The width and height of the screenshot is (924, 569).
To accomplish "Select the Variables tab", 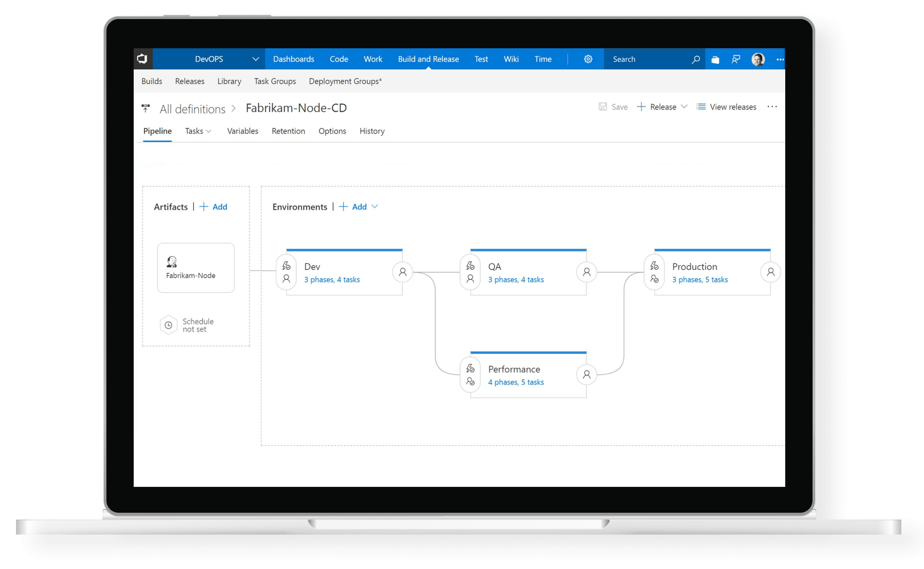I will pos(242,131).
